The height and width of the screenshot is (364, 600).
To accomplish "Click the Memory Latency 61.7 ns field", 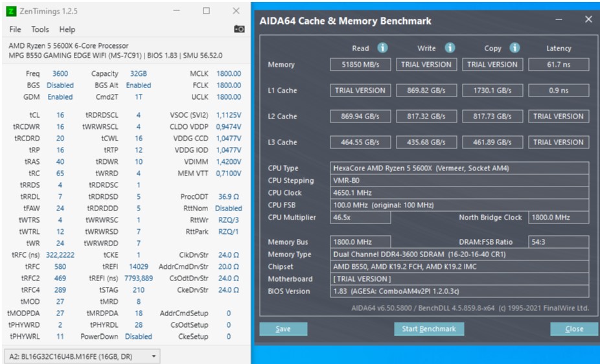I will [x=559, y=65].
